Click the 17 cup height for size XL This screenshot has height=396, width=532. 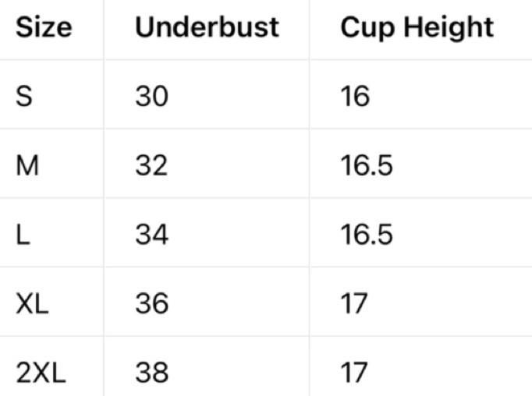coord(353,303)
